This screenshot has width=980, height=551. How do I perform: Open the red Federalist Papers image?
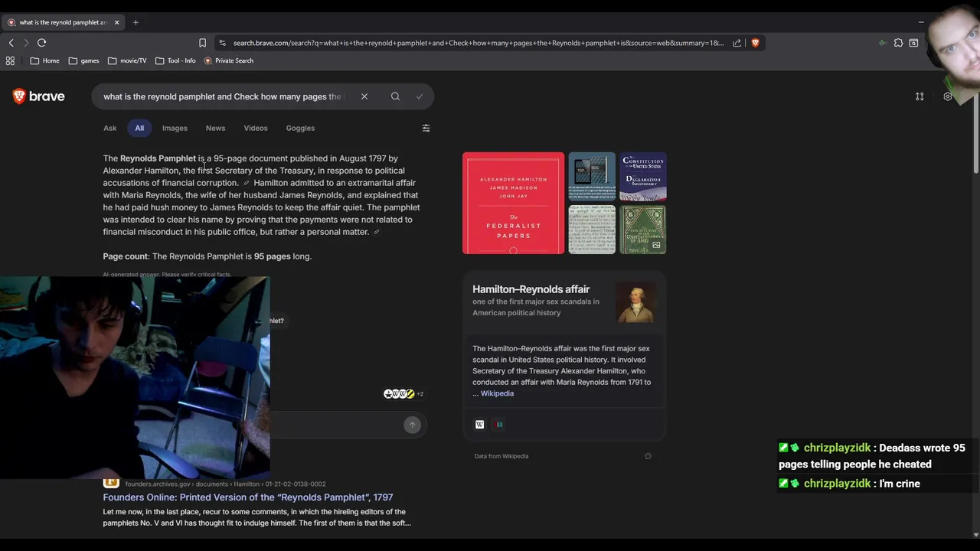coord(513,203)
